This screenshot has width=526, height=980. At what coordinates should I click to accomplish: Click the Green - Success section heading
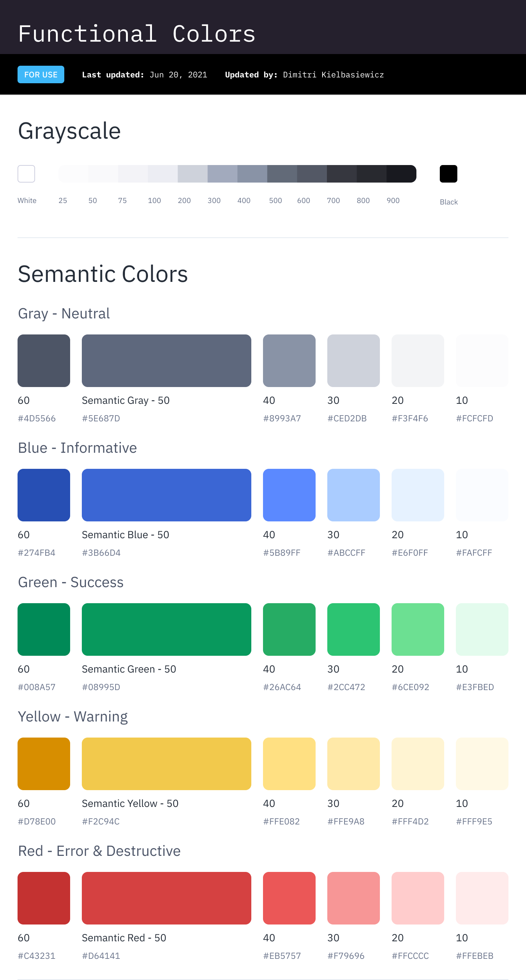tap(71, 582)
